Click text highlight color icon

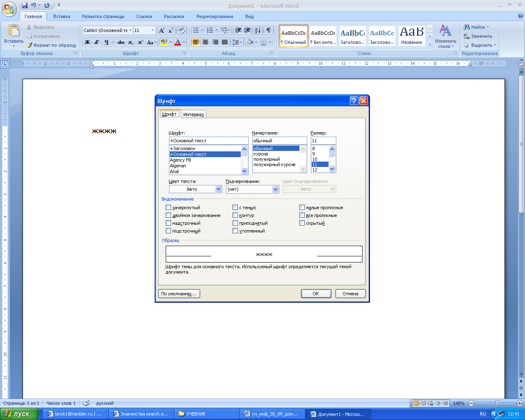[164, 42]
